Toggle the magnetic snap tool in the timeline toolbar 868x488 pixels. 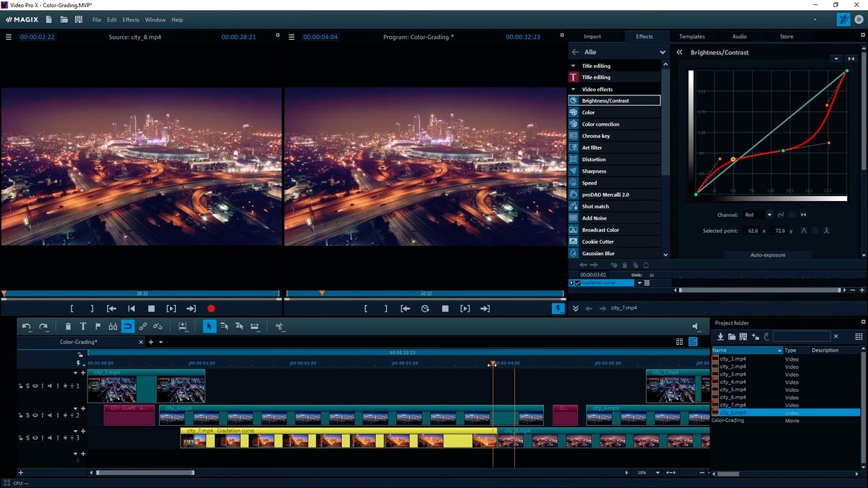127,327
